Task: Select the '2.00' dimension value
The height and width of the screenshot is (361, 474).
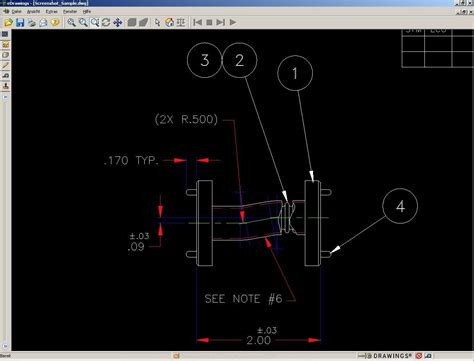Action: coord(259,341)
